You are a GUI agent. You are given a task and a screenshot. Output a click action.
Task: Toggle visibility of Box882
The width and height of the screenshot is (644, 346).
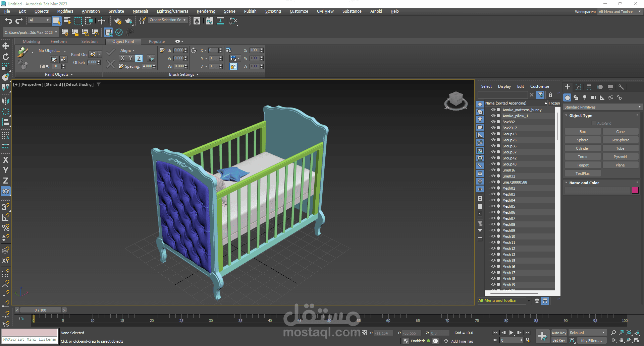[x=493, y=122]
